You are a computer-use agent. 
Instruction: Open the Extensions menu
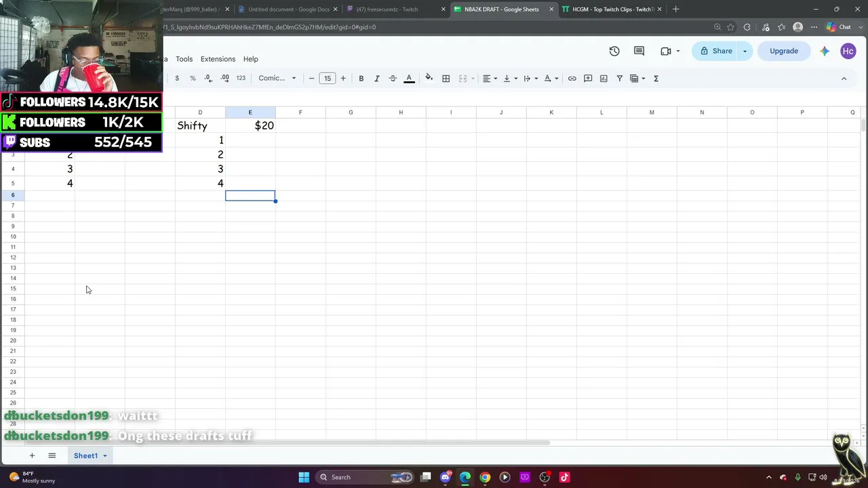(218, 59)
